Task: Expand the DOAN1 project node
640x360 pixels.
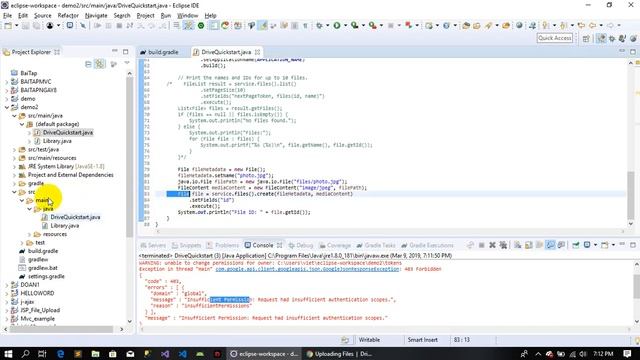Action: point(7,284)
